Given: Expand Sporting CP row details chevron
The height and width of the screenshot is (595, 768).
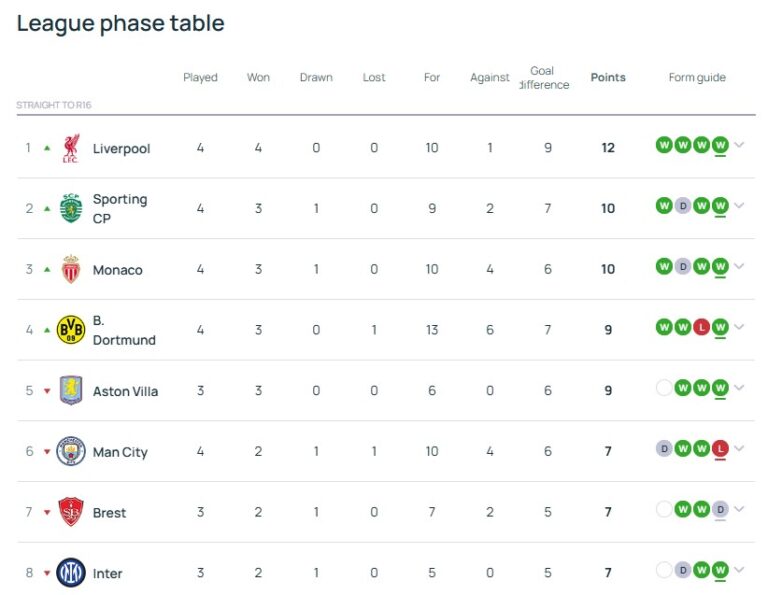Looking at the screenshot, I should click(740, 206).
